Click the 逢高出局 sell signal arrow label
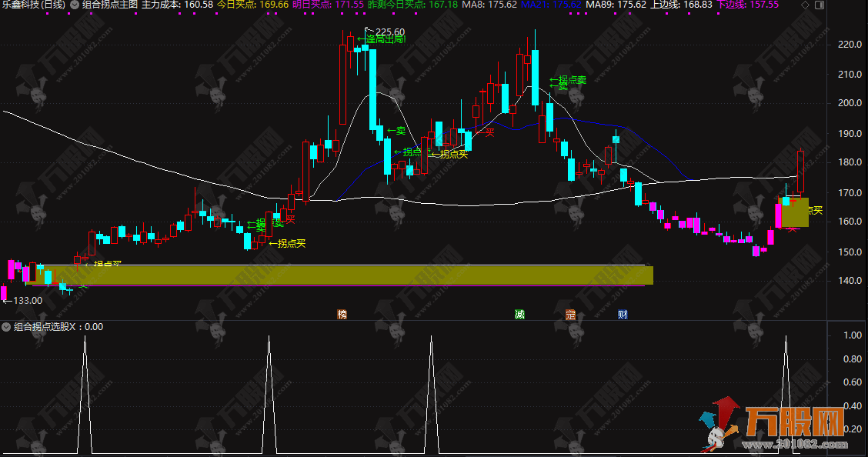This screenshot has height=457, width=868. pos(382,38)
